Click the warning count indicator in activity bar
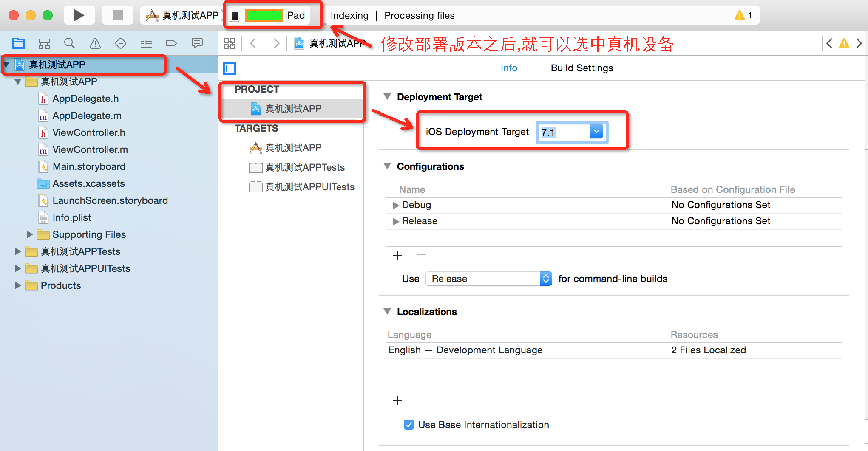Screen dimensions: 868x451 [743, 16]
